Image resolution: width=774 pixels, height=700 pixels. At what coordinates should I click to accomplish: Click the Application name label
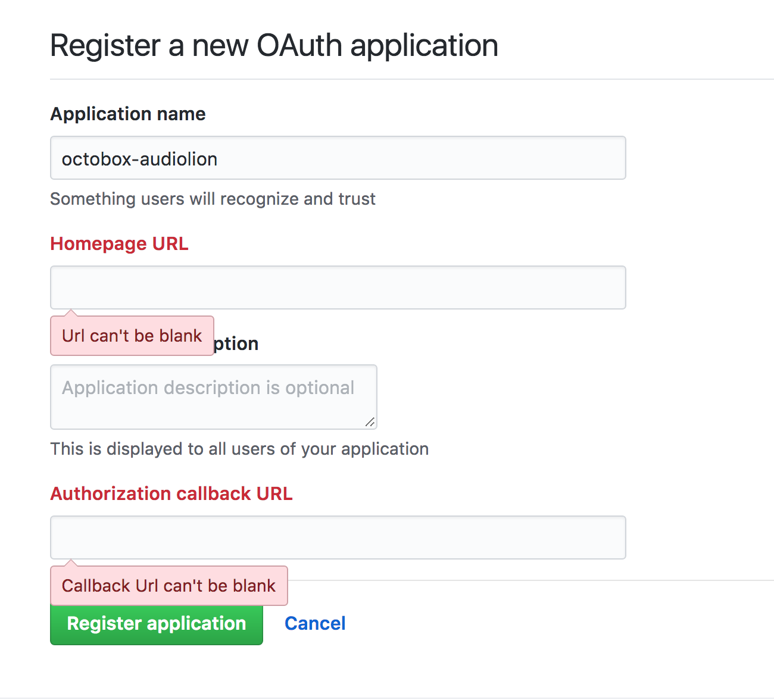point(127,114)
